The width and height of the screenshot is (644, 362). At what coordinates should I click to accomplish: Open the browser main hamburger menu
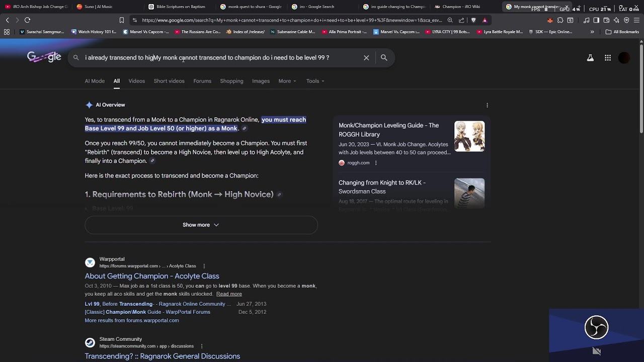(636, 20)
